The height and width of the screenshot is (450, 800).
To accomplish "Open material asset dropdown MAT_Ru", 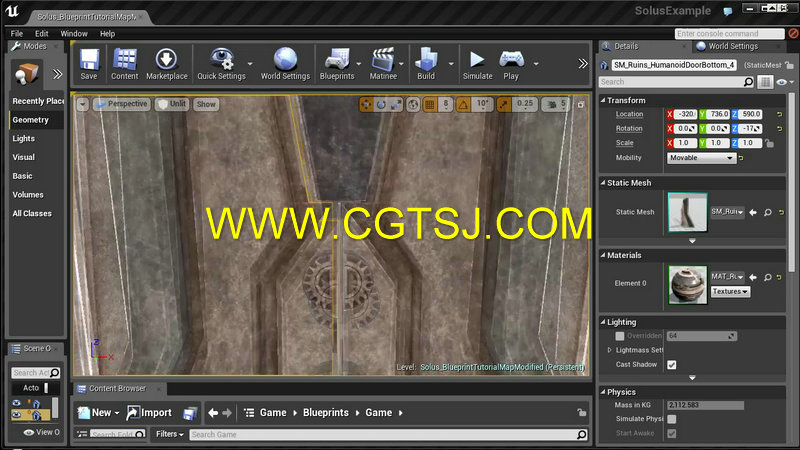I will click(728, 277).
